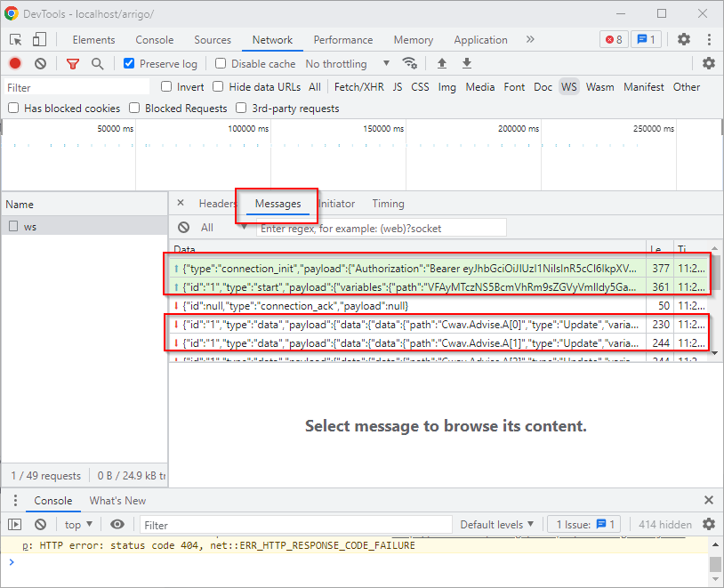Click the message regex filter field
This screenshot has height=588, width=724.
tap(382, 228)
